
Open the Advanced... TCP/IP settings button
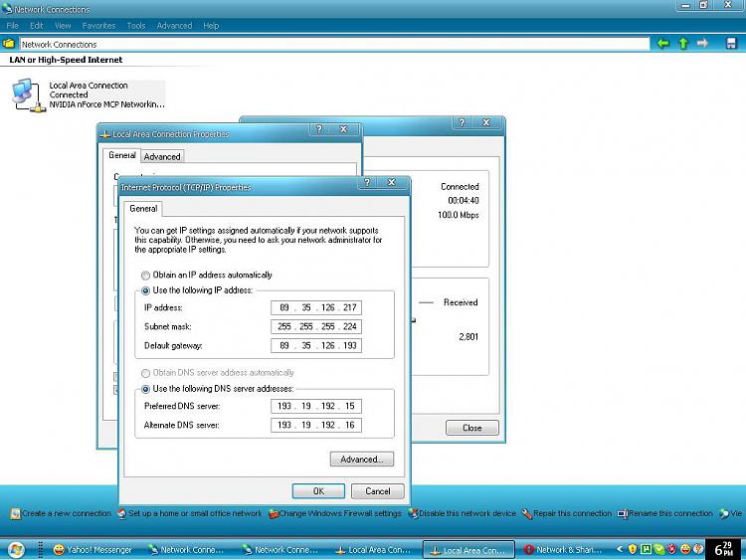click(x=362, y=460)
